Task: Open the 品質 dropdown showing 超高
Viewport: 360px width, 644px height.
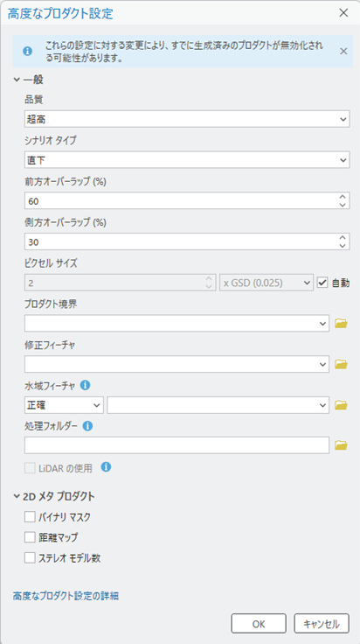Action: [x=187, y=119]
